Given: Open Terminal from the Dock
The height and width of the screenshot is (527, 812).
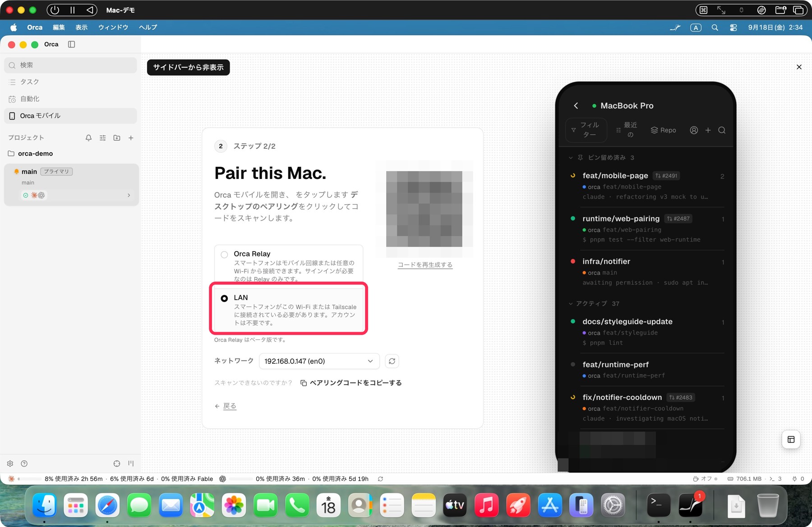Looking at the screenshot, I should [x=658, y=505].
